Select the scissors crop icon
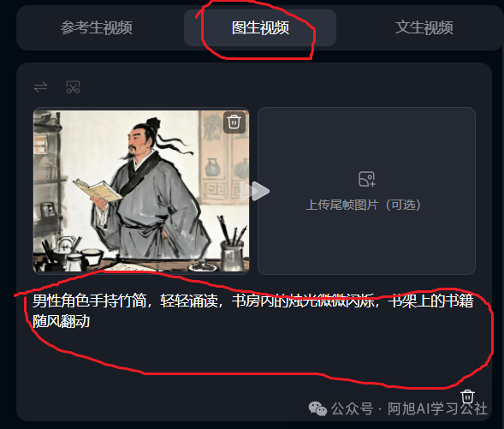The height and width of the screenshot is (429, 504). click(x=73, y=86)
